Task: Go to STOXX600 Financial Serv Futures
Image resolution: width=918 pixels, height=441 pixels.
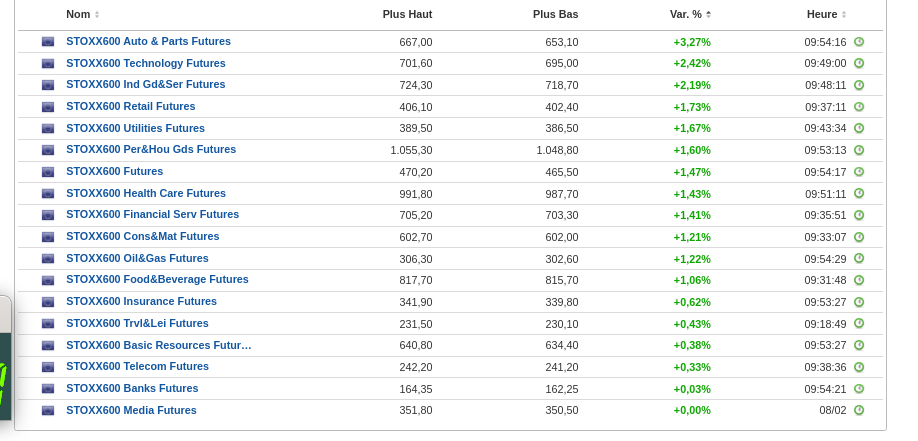Action: tap(152, 214)
